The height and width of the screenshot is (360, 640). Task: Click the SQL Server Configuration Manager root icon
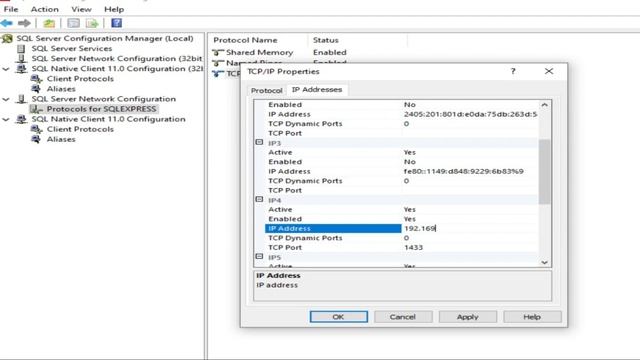(7, 39)
